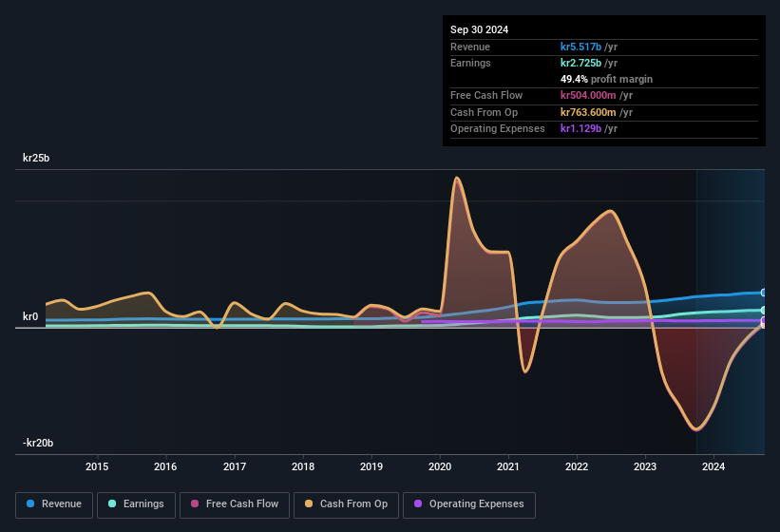Hide the Operating Expenses series
Screen dimensions: 780x532
(x=469, y=504)
